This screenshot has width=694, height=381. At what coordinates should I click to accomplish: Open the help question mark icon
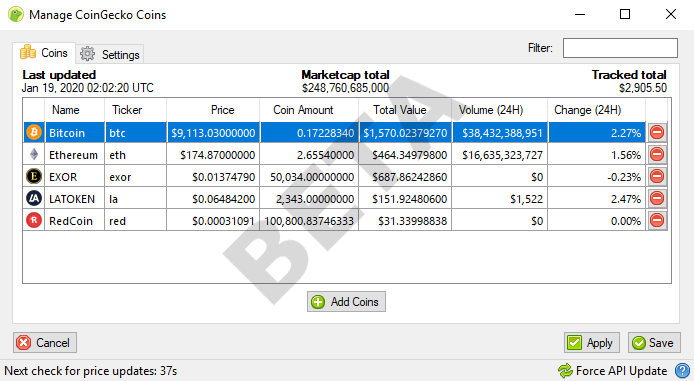coord(682,371)
